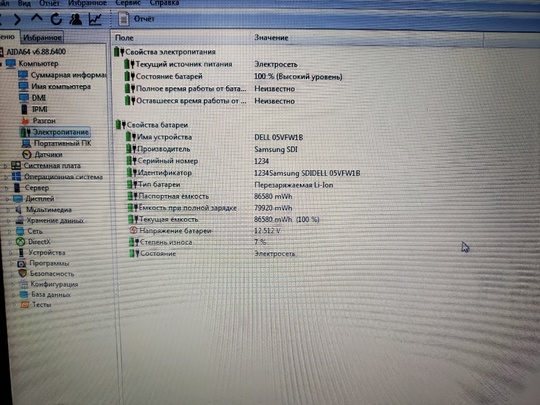This screenshot has width=540, height=405.
Task: Expand the Мультимедиа tree node
Action: pos(8,210)
